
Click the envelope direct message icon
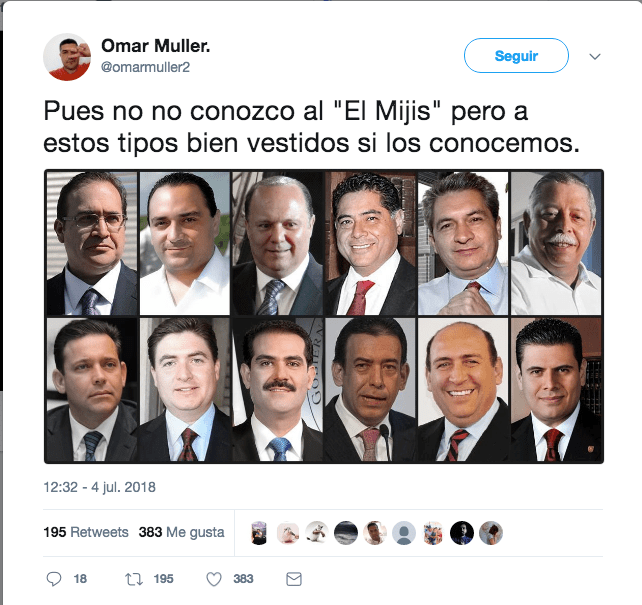click(x=294, y=579)
